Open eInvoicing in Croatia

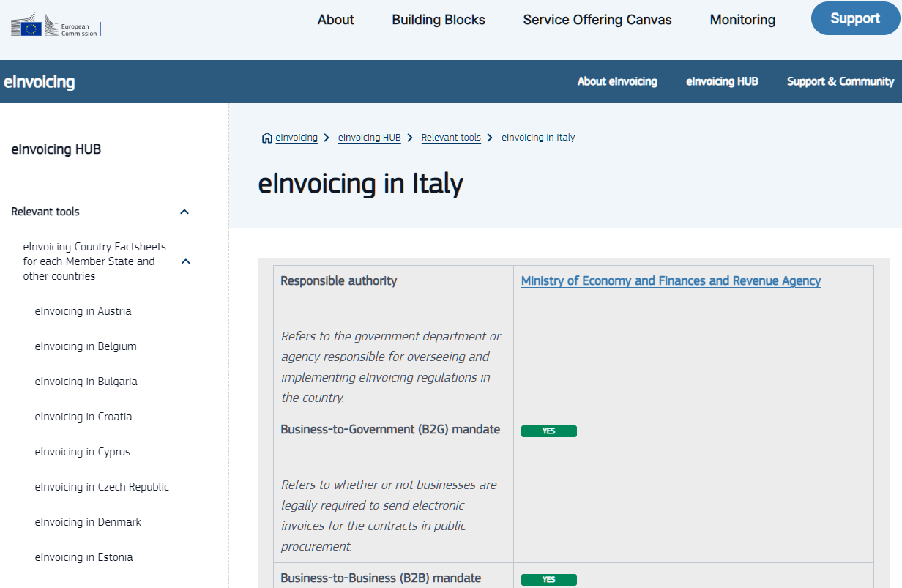pyautogui.click(x=83, y=417)
